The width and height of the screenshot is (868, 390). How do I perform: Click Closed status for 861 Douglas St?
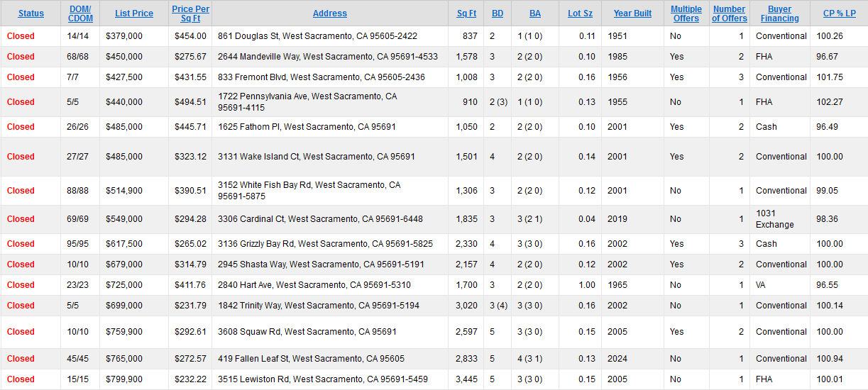[21, 36]
